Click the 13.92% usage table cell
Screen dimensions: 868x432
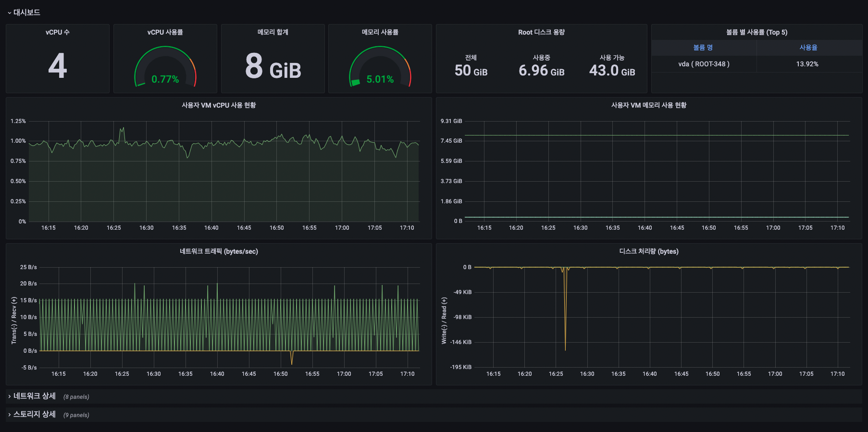tap(807, 64)
